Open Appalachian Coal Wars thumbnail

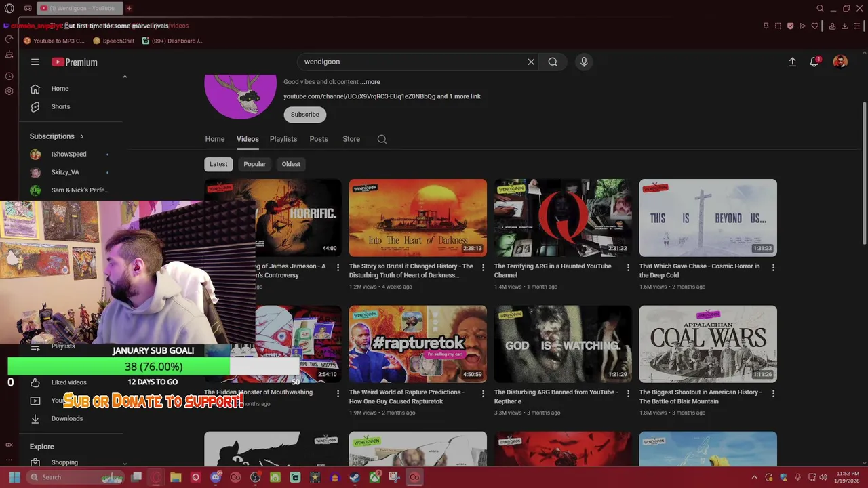click(708, 344)
